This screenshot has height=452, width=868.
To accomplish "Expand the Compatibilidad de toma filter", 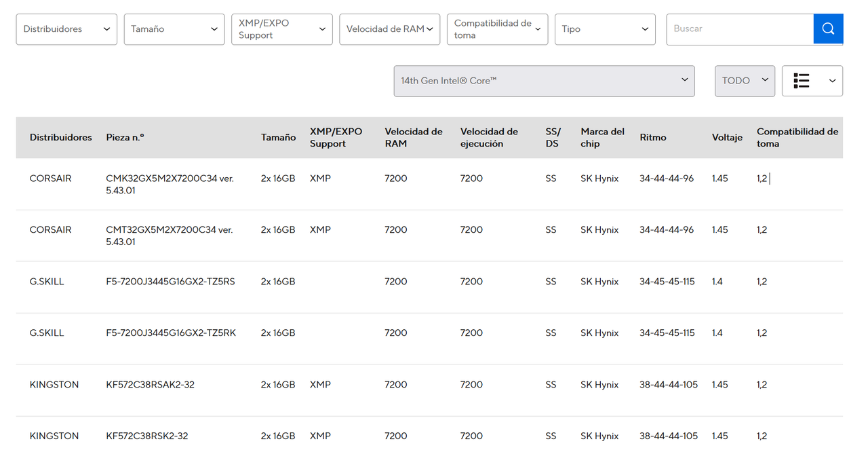I will [x=497, y=29].
